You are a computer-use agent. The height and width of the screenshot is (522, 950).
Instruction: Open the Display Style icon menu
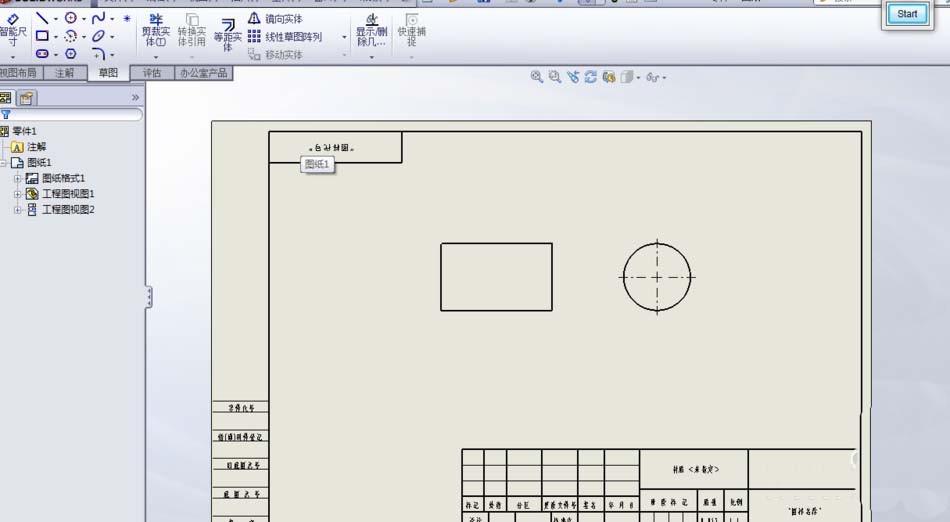pyautogui.click(x=628, y=77)
